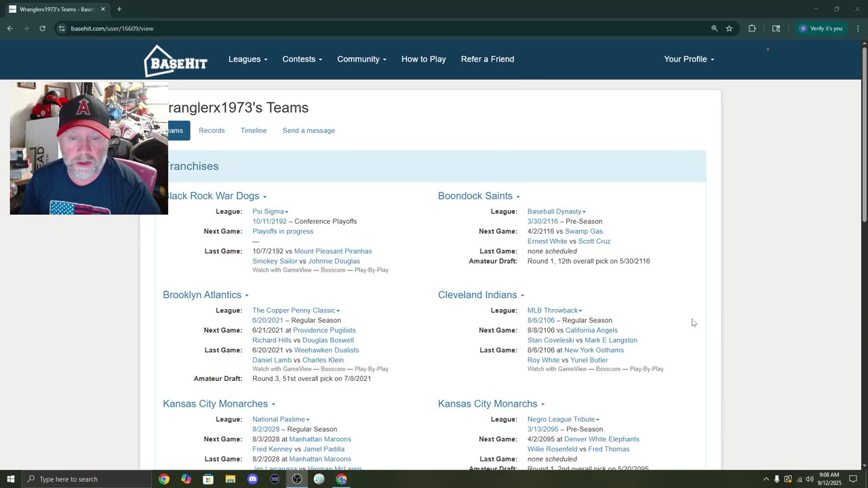The height and width of the screenshot is (488, 868).
Task: Open the second Chrome profile taskbar icon
Action: click(x=342, y=479)
